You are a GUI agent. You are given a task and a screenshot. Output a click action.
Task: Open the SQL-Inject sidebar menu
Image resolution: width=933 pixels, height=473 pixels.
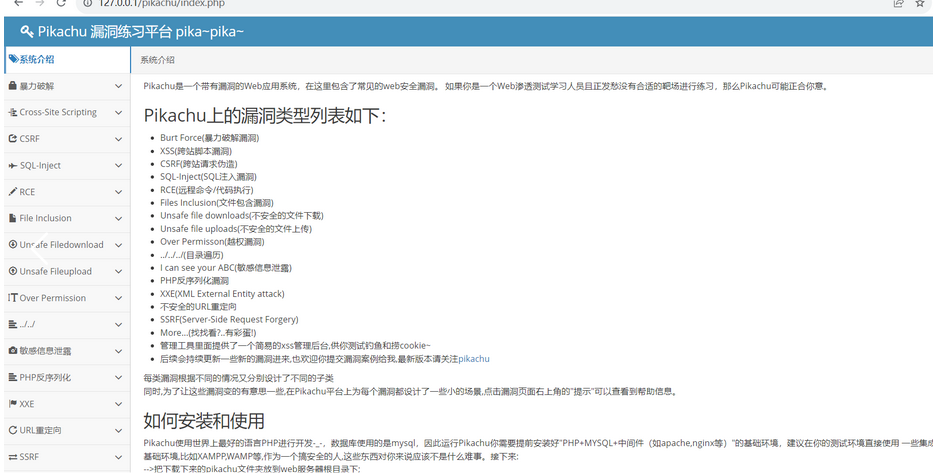click(67, 165)
